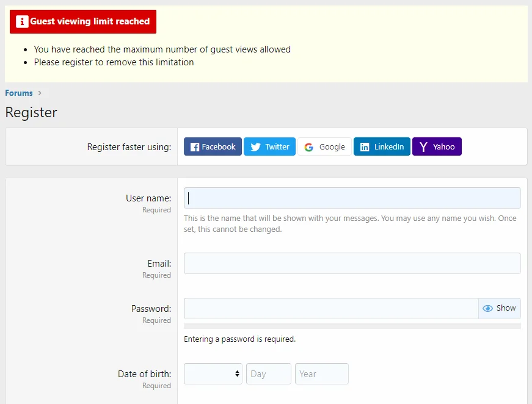Click the 'User name:' field label
This screenshot has width=532, height=404.
[x=148, y=198]
